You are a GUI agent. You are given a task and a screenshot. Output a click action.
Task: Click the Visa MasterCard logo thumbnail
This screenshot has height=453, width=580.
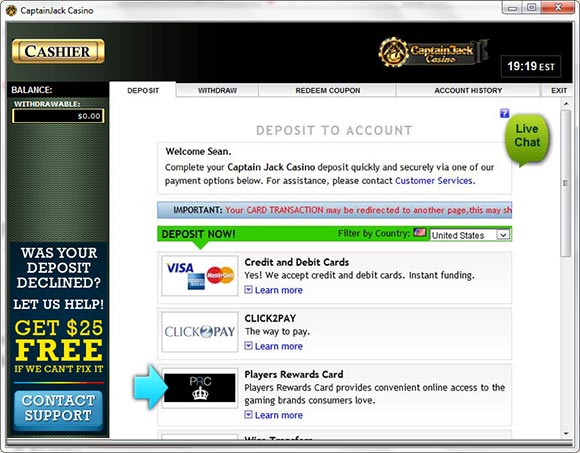[x=200, y=275]
